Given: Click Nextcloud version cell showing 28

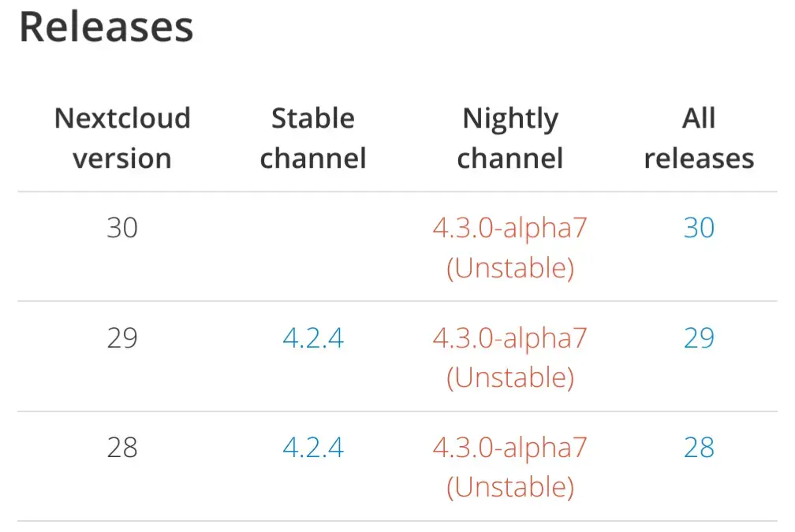Looking at the screenshot, I should pyautogui.click(x=122, y=448).
